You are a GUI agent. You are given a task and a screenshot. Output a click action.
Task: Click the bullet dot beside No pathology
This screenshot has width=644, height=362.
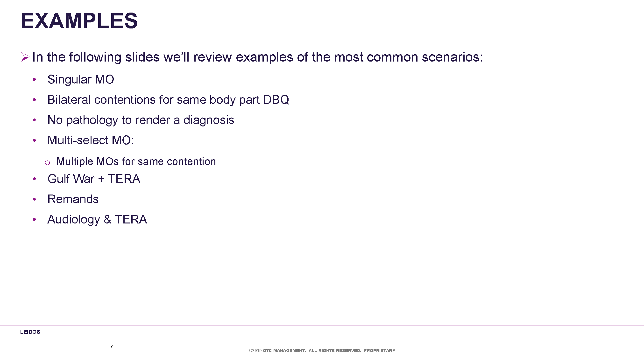(34, 120)
